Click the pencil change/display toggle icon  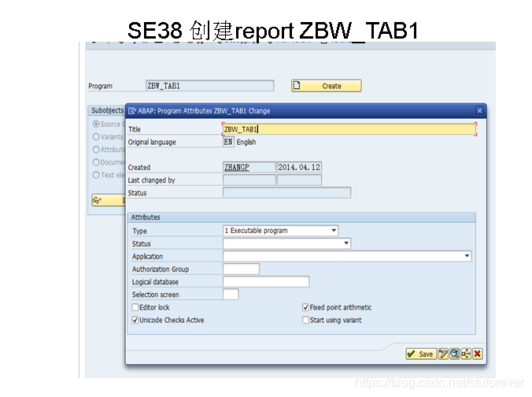pos(443,354)
